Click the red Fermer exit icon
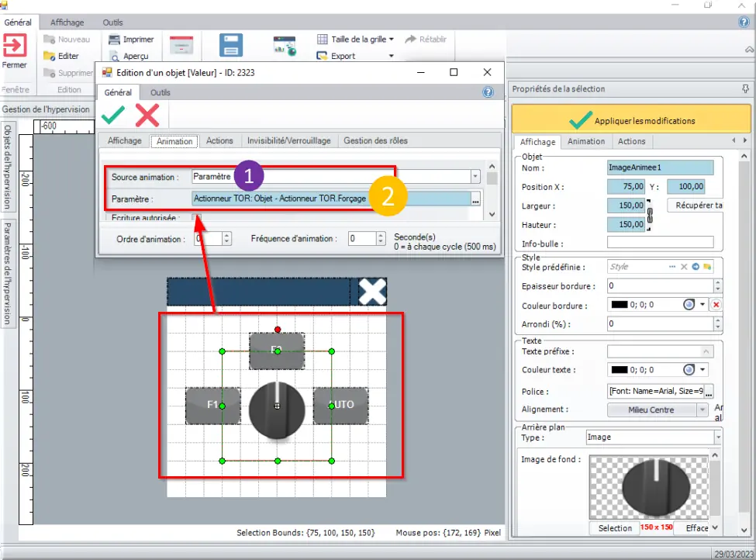The height and width of the screenshot is (560, 756). (15, 46)
